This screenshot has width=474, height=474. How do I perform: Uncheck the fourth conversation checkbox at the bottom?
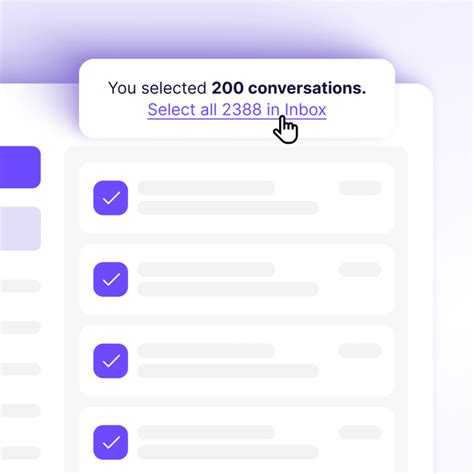pyautogui.click(x=110, y=442)
